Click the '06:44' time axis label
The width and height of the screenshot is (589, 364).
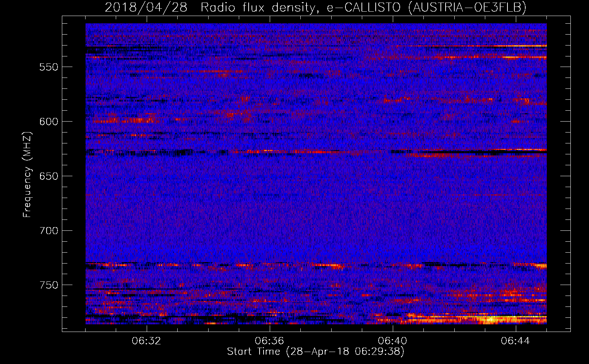[515, 341]
